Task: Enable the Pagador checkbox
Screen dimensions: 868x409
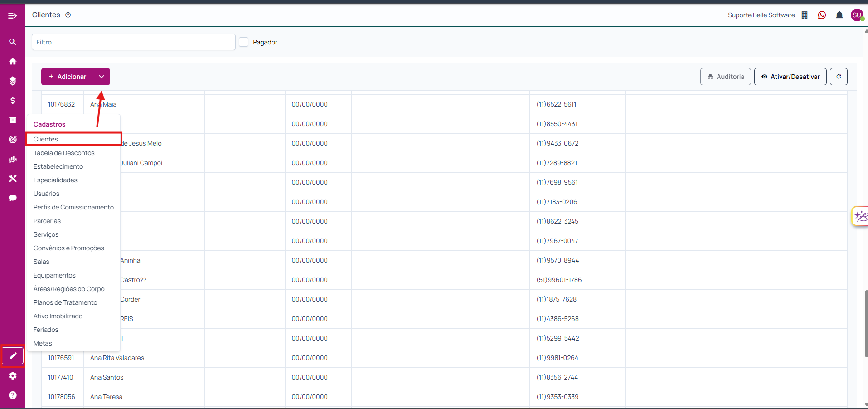Action: [244, 42]
